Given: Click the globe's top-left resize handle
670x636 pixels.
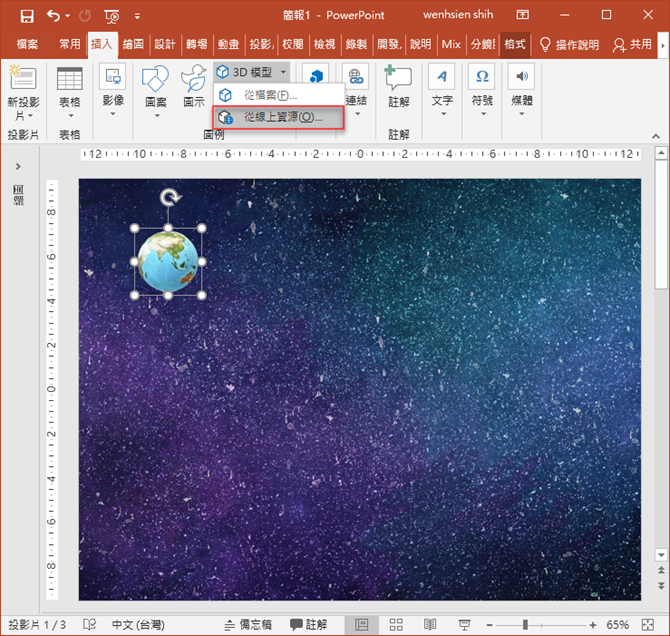Looking at the screenshot, I should (x=135, y=228).
